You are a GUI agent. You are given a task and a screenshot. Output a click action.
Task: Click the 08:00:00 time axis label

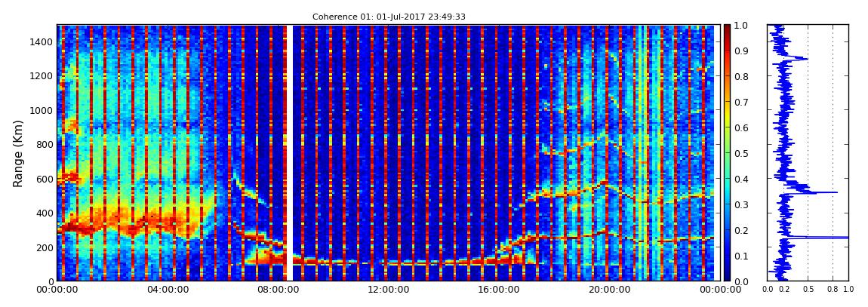point(280,290)
